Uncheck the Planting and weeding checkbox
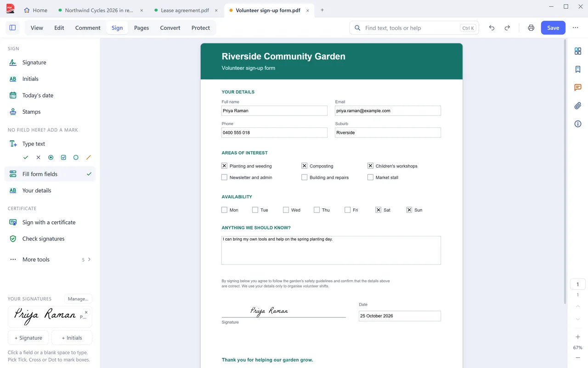 224,166
